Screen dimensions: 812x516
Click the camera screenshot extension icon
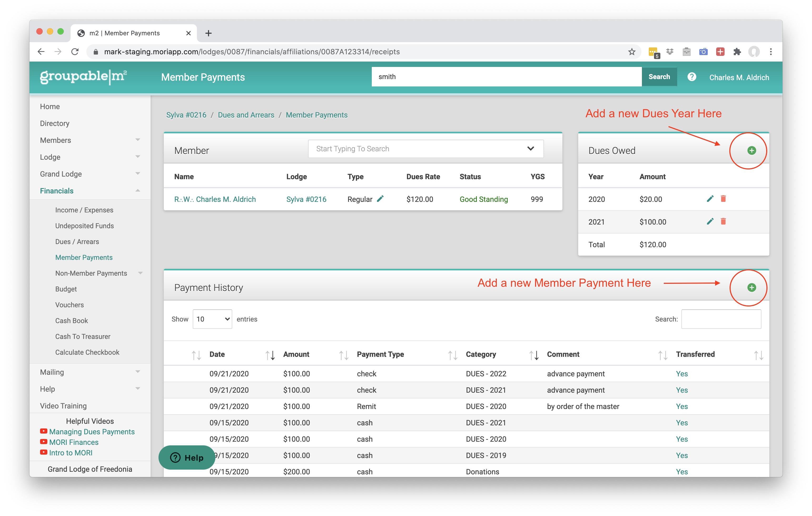[x=704, y=52]
